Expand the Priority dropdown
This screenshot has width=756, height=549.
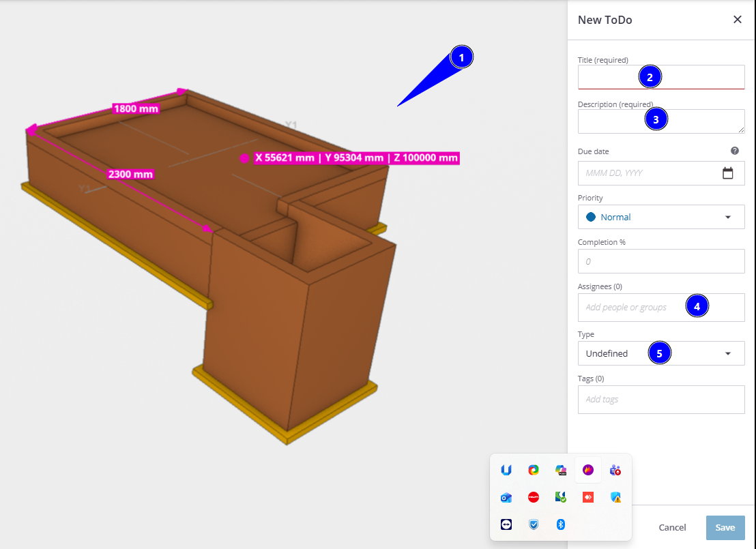tap(660, 217)
